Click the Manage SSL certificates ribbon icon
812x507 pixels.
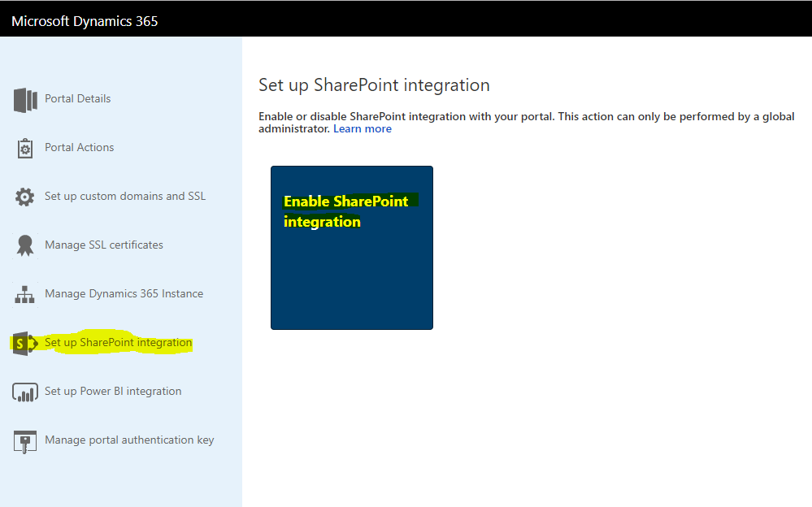pos(24,245)
